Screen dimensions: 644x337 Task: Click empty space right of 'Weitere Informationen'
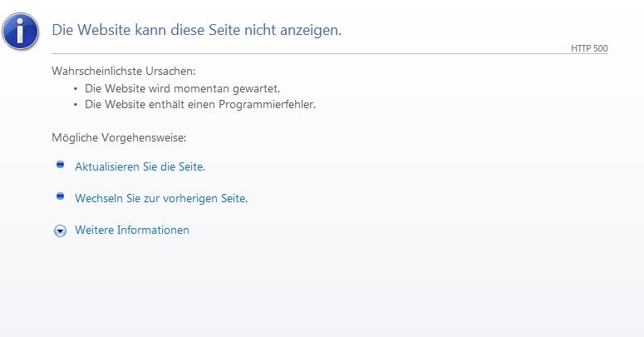click(374, 230)
